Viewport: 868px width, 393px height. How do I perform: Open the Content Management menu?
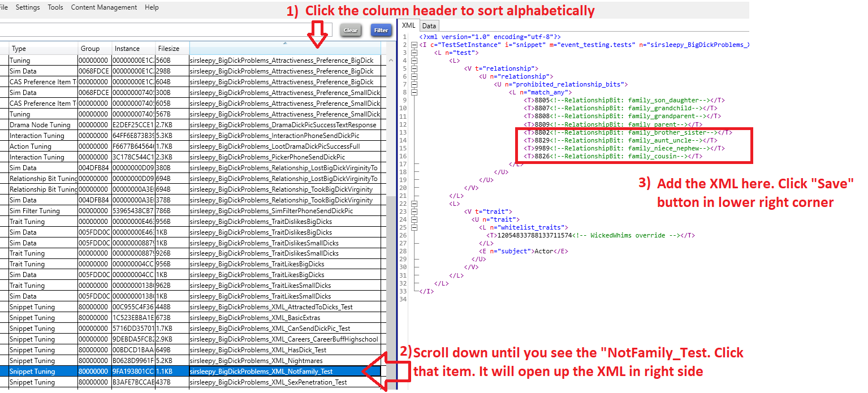pos(104,7)
